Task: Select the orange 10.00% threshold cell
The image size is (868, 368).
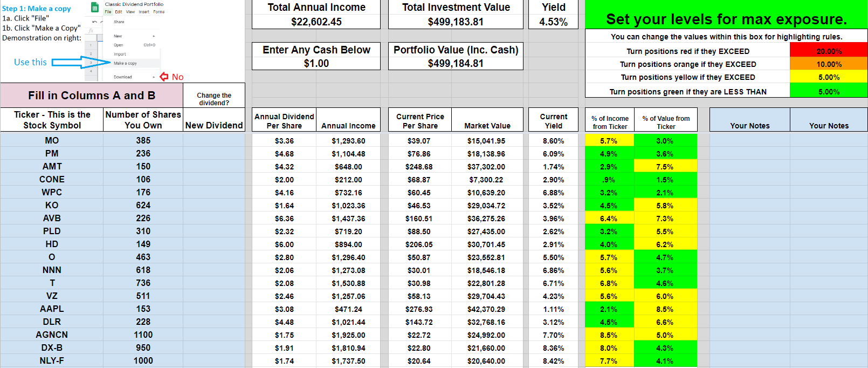Action: pyautogui.click(x=828, y=64)
